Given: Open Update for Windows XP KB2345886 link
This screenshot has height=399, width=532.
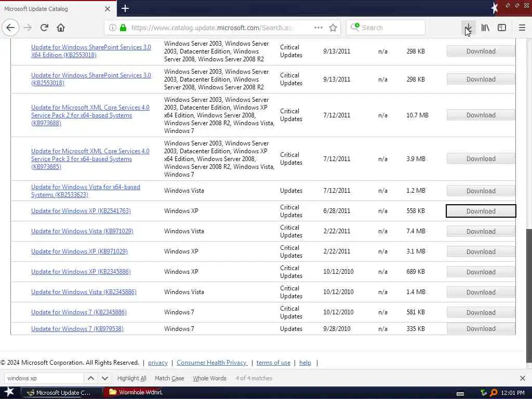Looking at the screenshot, I should click(81, 271).
